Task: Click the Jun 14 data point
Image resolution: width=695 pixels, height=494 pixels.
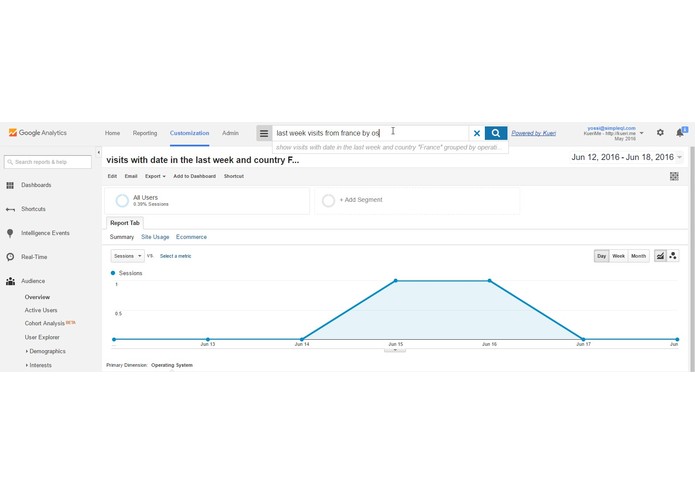Action: point(302,339)
